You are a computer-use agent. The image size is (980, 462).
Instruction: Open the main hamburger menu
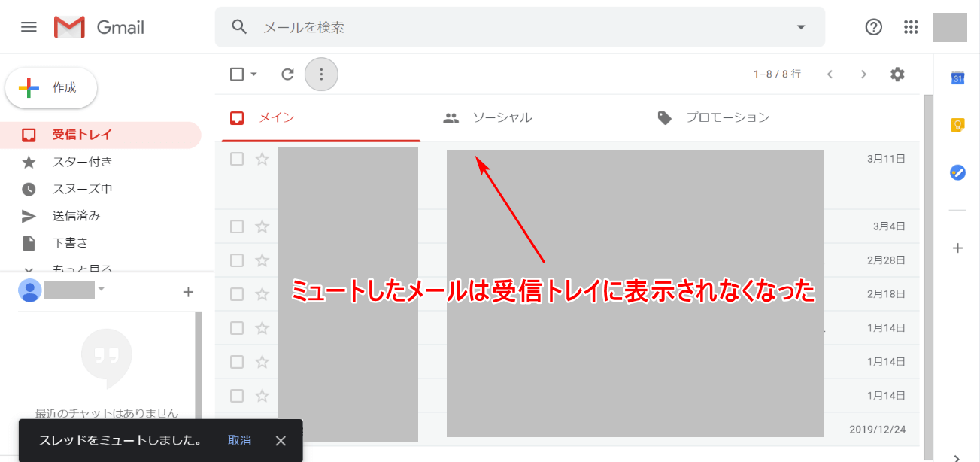[29, 27]
